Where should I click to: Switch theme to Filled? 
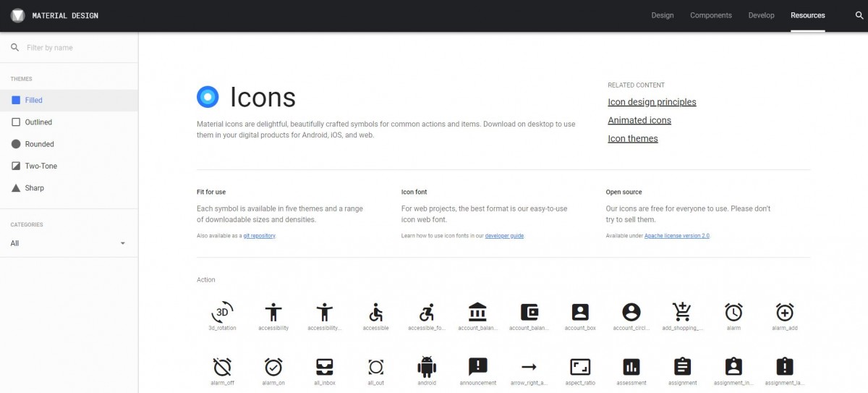69,100
